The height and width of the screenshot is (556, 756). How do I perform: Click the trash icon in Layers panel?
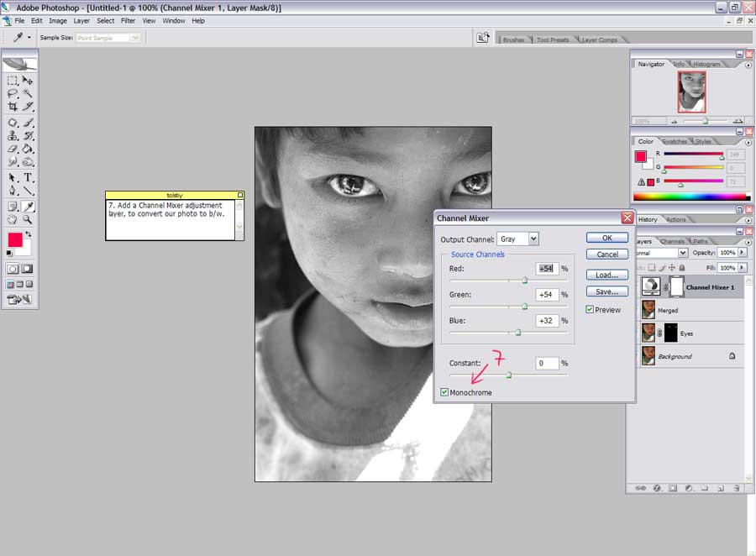click(735, 487)
